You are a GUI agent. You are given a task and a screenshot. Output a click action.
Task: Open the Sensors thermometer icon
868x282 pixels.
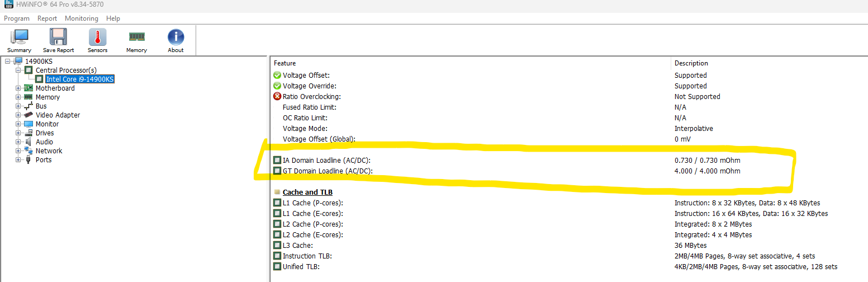[97, 37]
